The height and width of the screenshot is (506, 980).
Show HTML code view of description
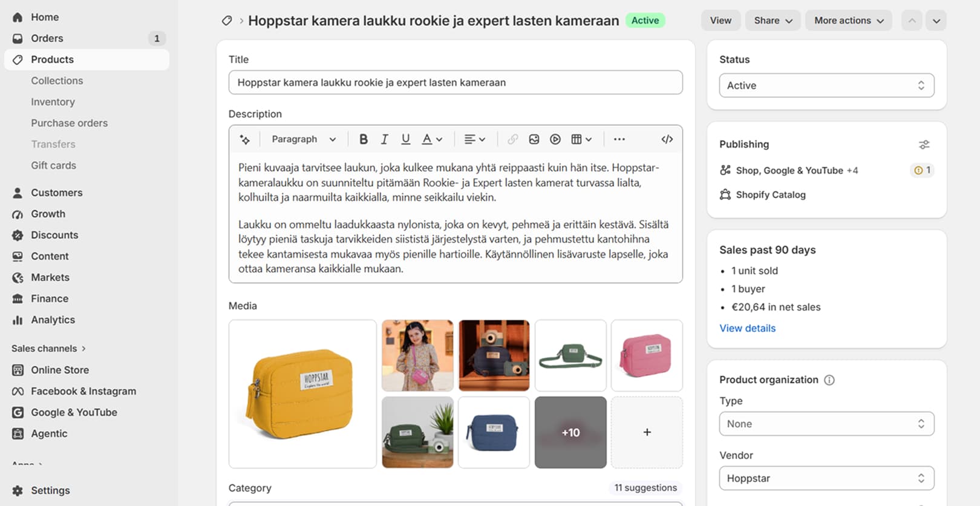coord(667,139)
